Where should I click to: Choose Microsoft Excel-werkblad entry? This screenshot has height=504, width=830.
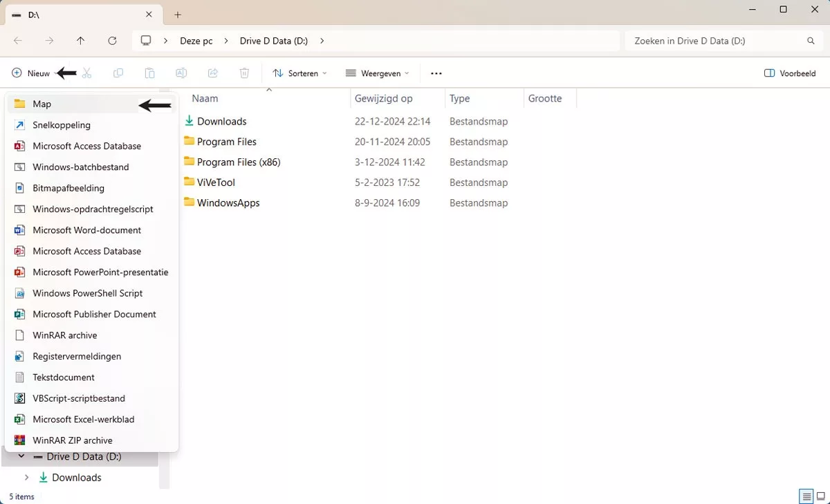click(91, 419)
